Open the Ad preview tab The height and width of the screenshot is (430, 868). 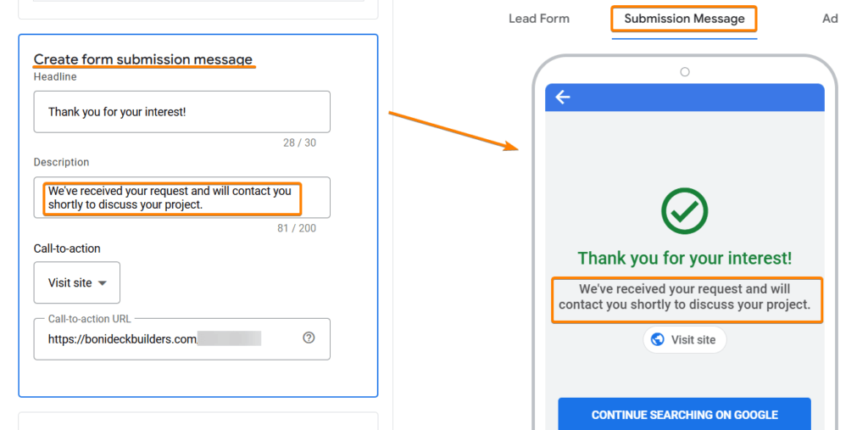pos(830,19)
